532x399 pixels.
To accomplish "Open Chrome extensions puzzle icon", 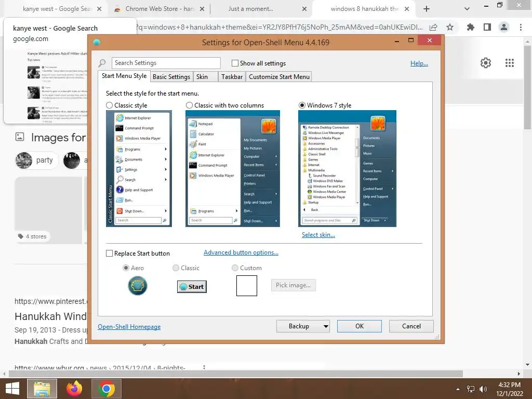I will 470,27.
